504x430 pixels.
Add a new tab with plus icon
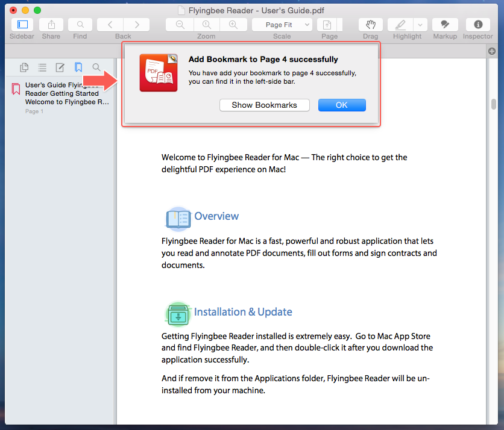point(492,51)
